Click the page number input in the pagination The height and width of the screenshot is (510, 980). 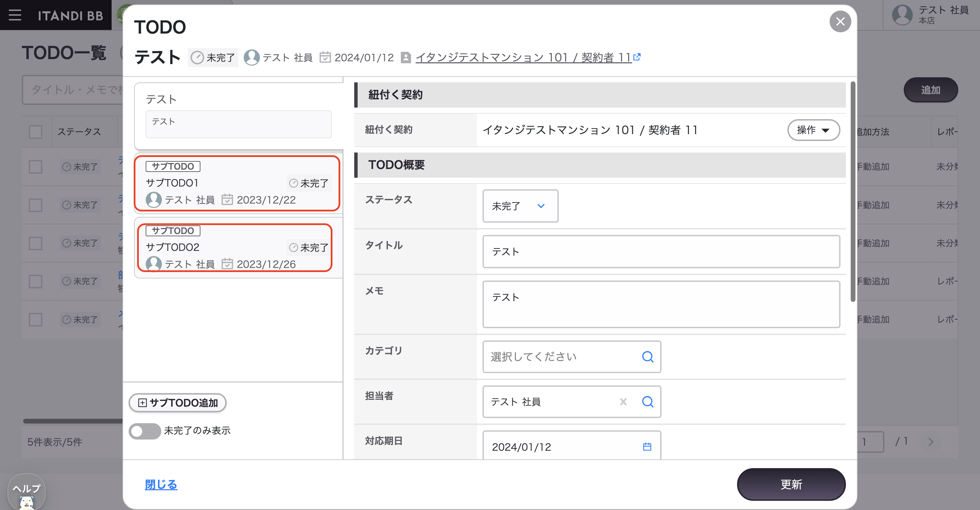[870, 442]
